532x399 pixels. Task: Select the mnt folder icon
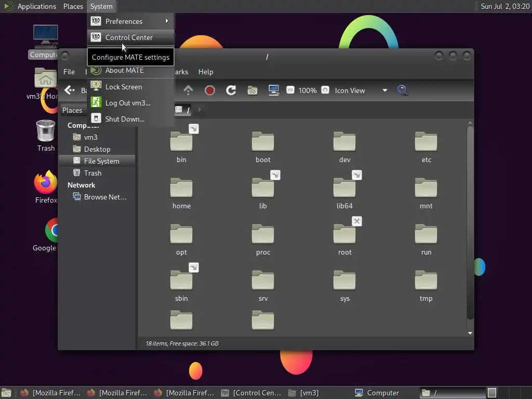coord(426,187)
